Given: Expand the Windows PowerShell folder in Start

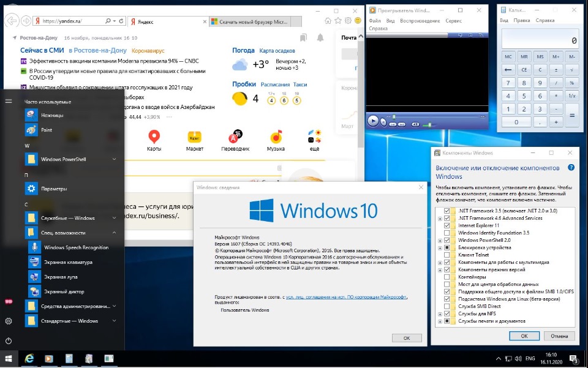Looking at the screenshot, I should (x=115, y=159).
